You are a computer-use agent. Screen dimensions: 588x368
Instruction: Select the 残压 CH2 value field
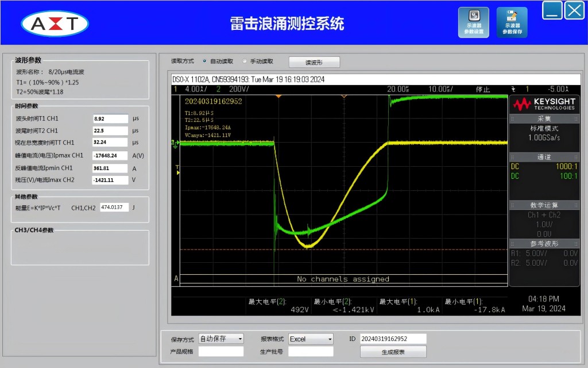[x=110, y=180]
